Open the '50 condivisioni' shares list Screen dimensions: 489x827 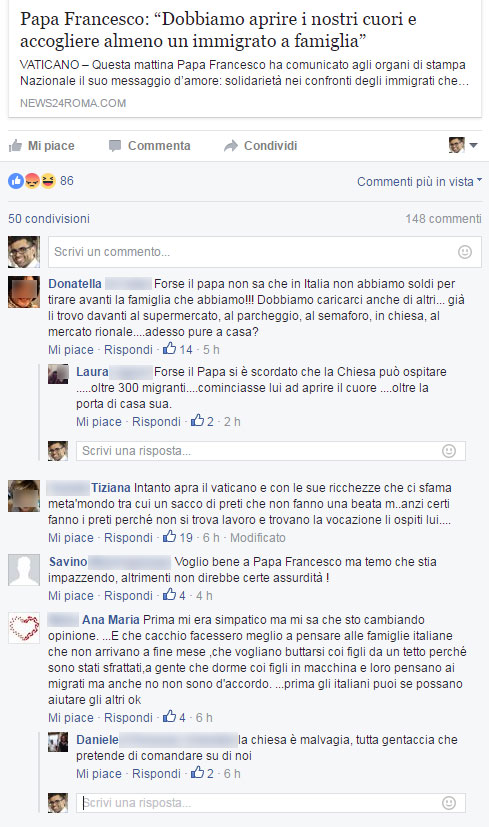(49, 218)
